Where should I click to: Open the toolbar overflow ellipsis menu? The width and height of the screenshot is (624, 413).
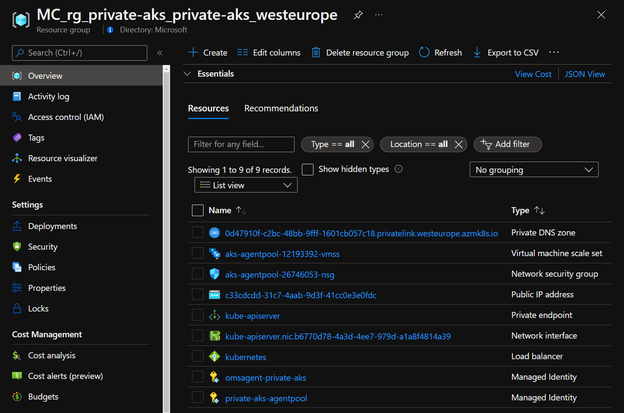pyautogui.click(x=554, y=53)
